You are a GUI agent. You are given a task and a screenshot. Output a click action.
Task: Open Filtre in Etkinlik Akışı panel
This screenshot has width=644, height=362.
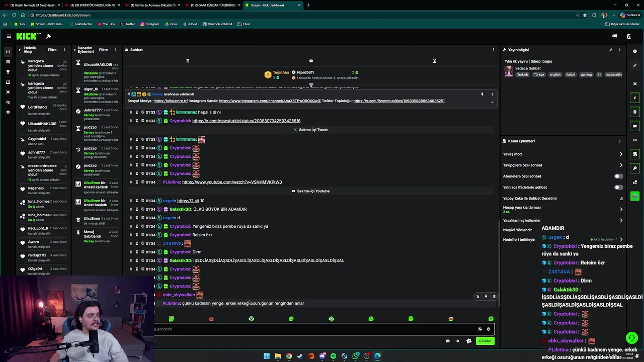52,50
